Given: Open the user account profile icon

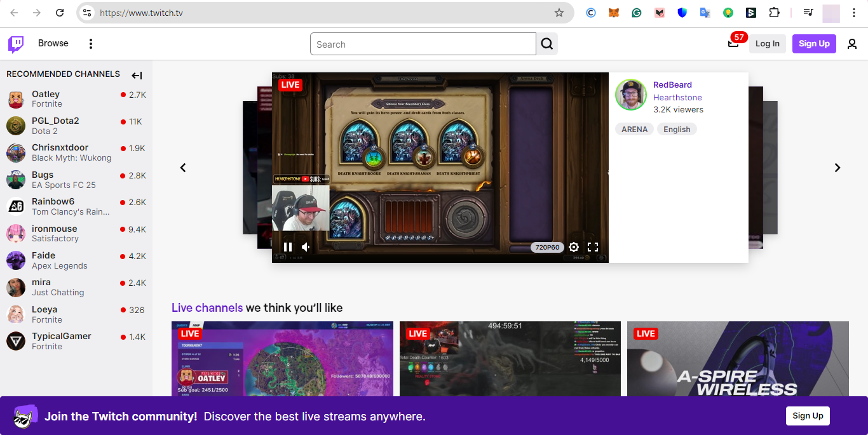Looking at the screenshot, I should click(852, 44).
